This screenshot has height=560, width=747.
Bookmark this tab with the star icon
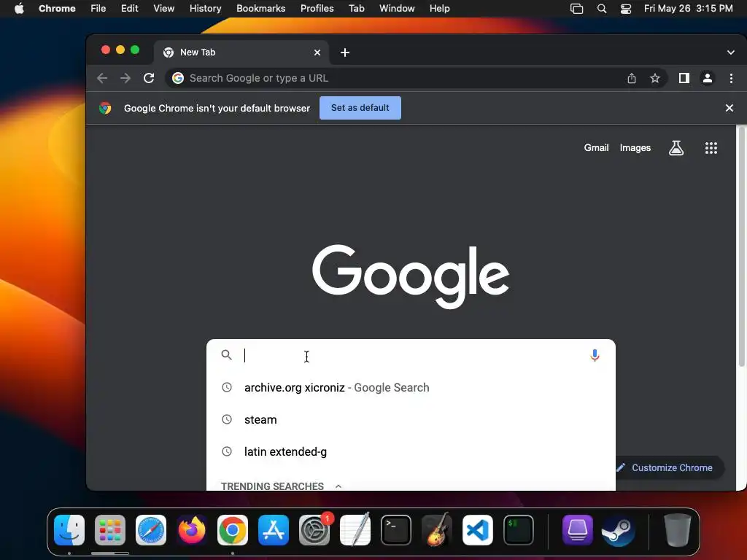(x=655, y=78)
